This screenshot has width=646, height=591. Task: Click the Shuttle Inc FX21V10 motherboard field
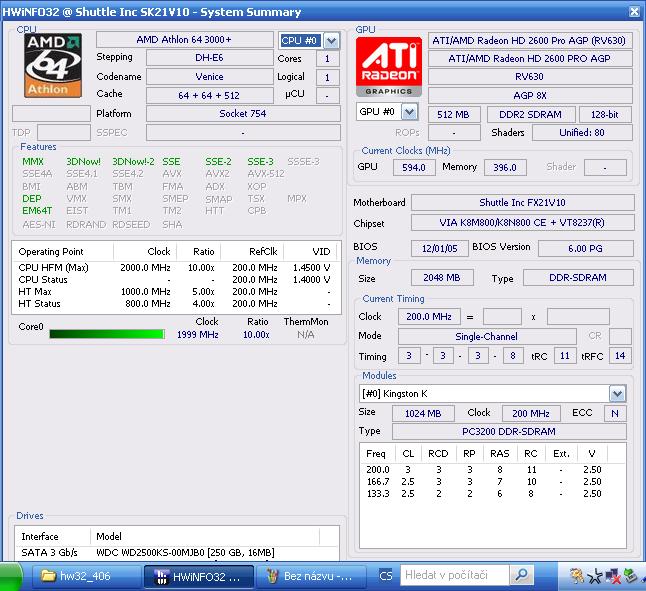(522, 203)
